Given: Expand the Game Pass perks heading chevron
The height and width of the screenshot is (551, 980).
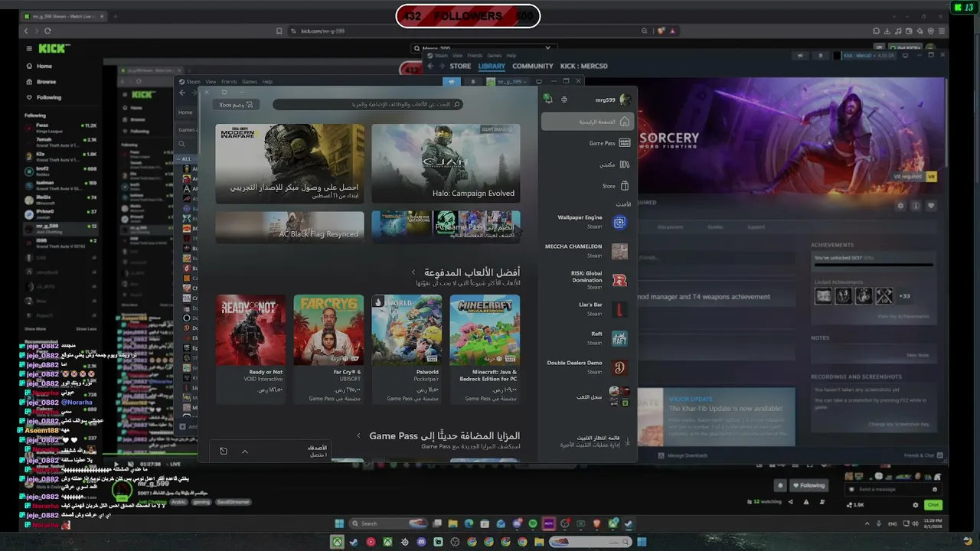Looking at the screenshot, I should click(358, 436).
